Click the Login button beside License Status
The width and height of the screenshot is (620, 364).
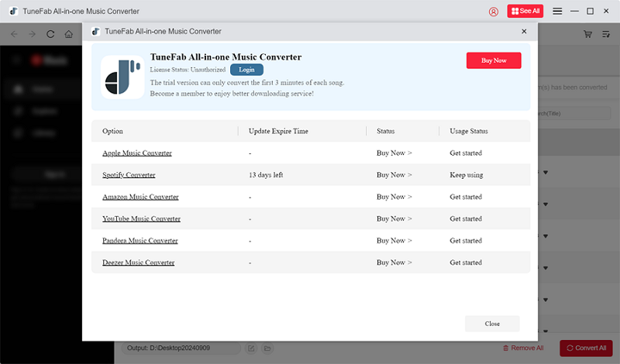(246, 70)
